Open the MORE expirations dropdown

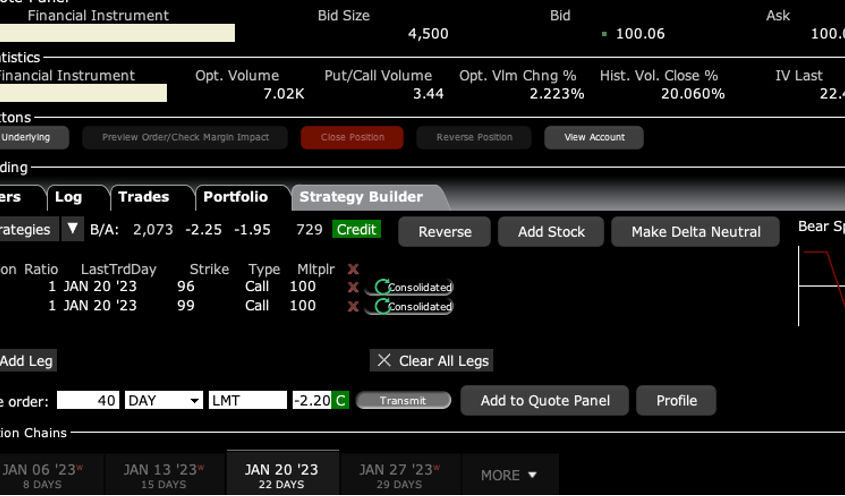coord(509,475)
